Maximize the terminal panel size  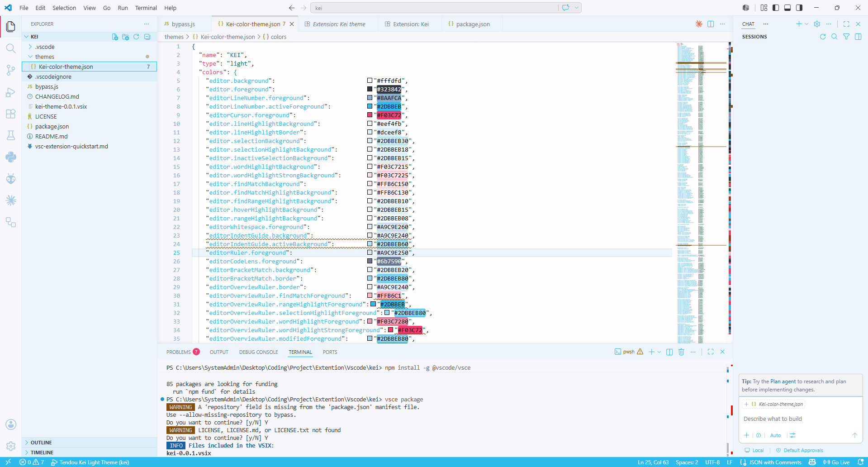[x=711, y=352]
